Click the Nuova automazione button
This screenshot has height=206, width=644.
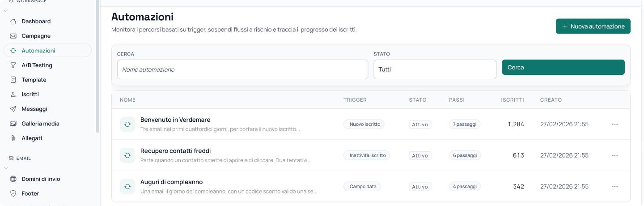coord(593,26)
